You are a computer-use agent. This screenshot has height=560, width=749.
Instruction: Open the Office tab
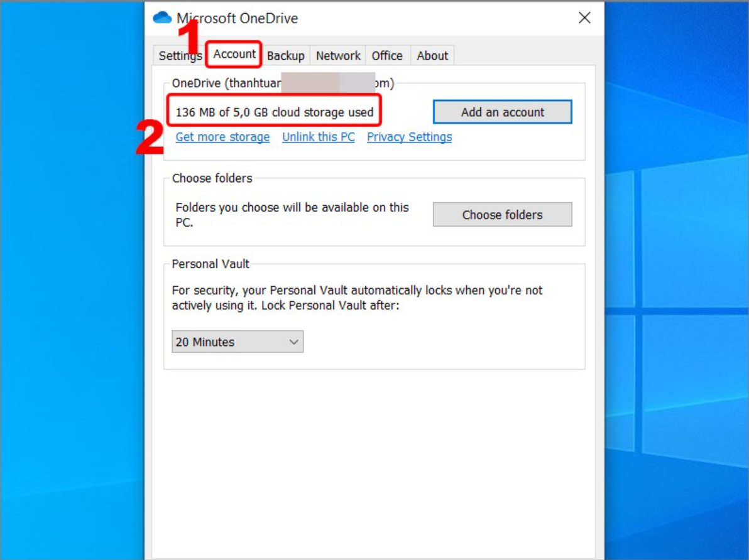(x=387, y=56)
